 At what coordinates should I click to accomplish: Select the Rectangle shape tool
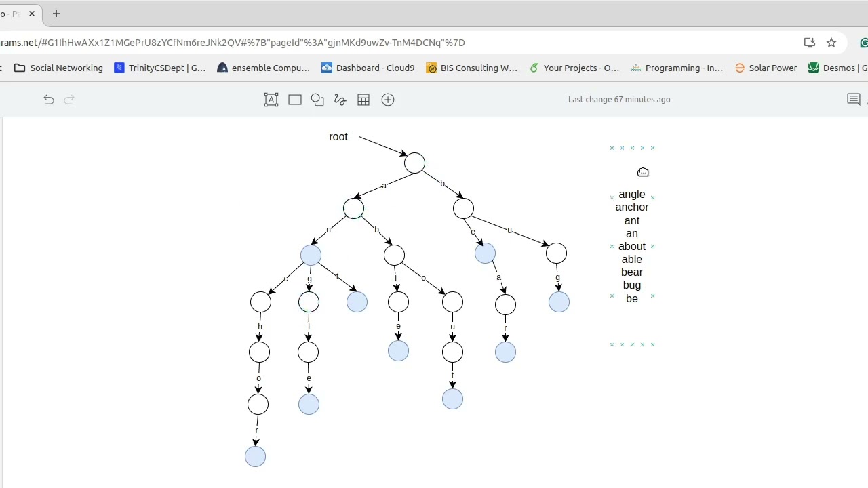(x=295, y=100)
